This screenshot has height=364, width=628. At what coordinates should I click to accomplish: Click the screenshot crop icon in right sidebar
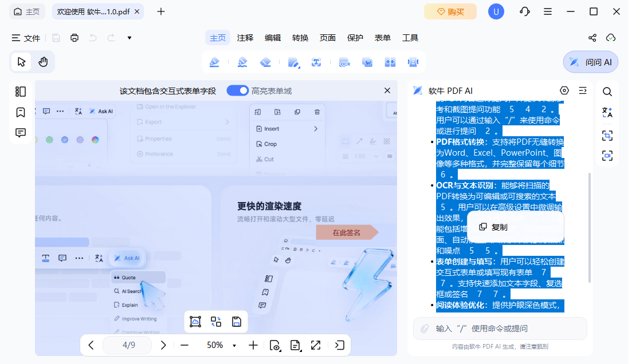tap(607, 136)
